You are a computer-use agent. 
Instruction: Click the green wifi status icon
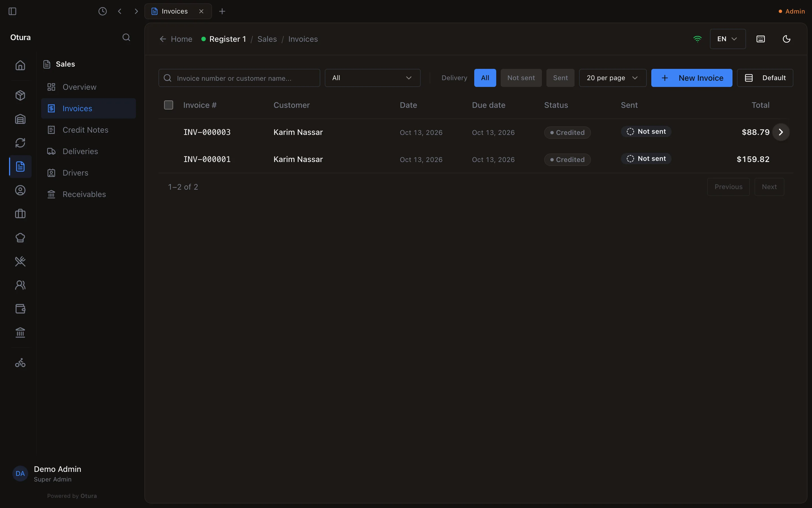tap(697, 39)
